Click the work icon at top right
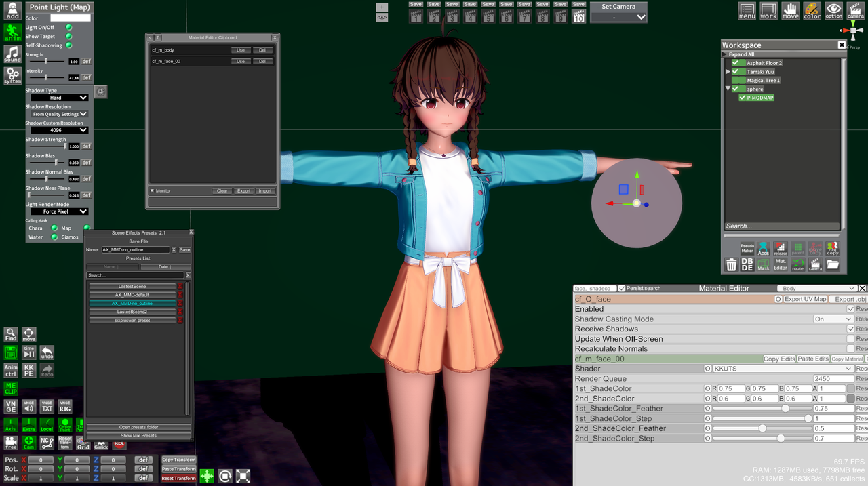 tap(768, 11)
